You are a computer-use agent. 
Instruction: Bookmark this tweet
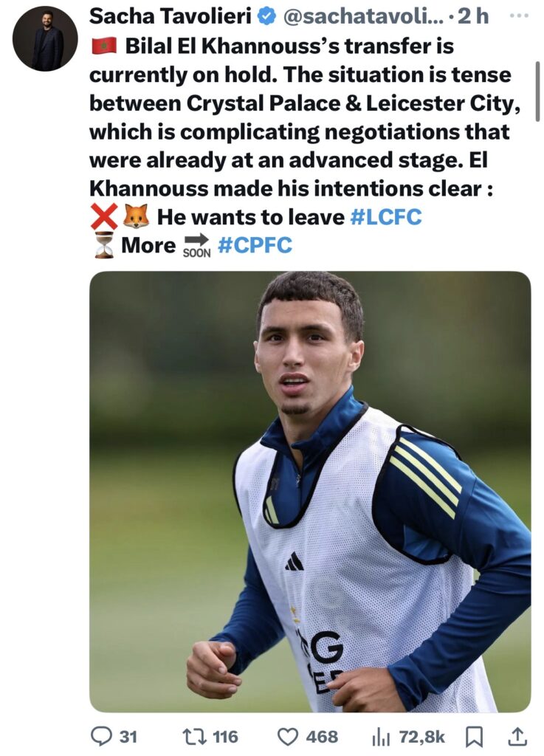pos(474,736)
